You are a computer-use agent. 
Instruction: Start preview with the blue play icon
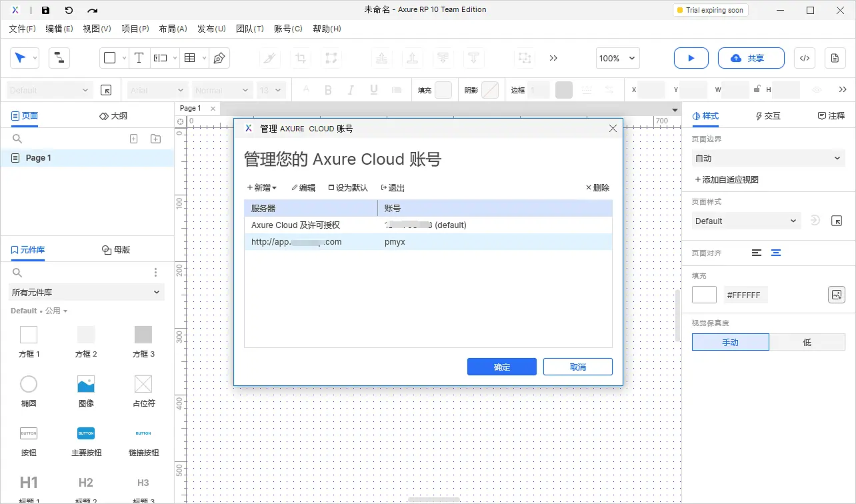[691, 58]
